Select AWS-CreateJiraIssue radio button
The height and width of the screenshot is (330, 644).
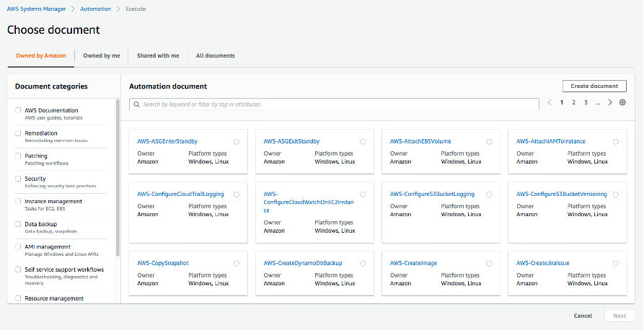click(x=616, y=264)
